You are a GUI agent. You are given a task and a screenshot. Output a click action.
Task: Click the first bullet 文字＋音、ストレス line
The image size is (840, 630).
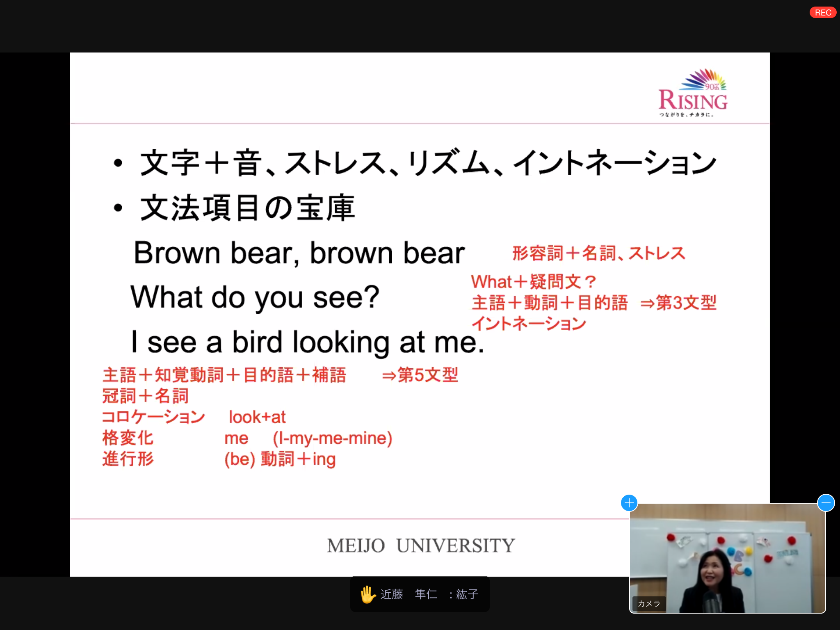[428, 163]
